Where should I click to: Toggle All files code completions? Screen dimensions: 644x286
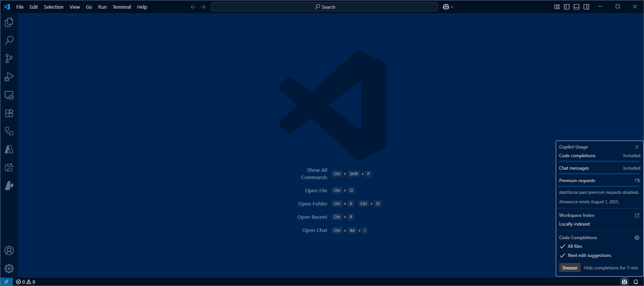(563, 246)
